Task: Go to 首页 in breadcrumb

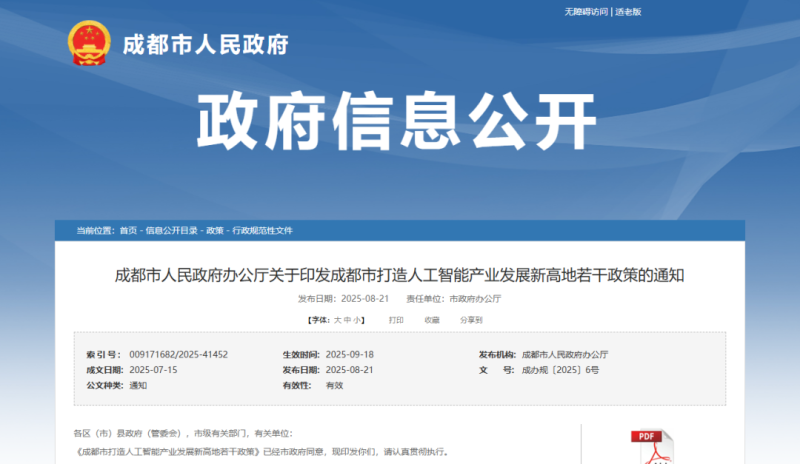Action: [x=128, y=230]
